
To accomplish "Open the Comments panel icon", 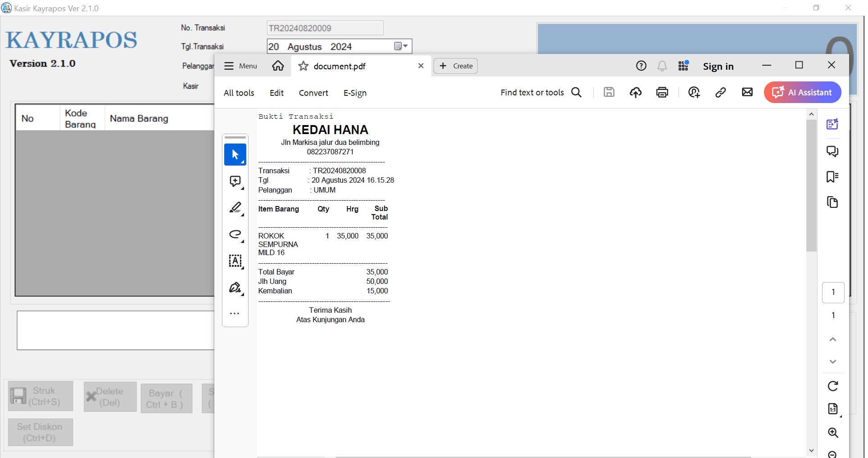I will tap(832, 151).
